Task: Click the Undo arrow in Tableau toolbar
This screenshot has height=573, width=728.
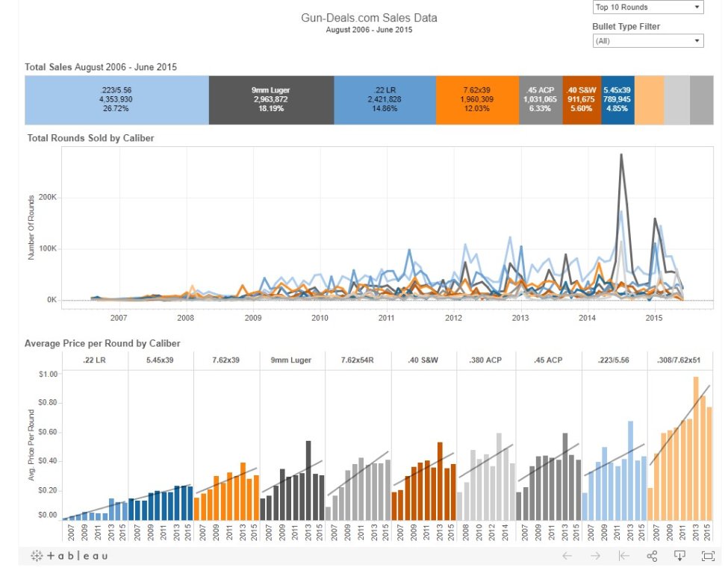Action: [x=567, y=556]
